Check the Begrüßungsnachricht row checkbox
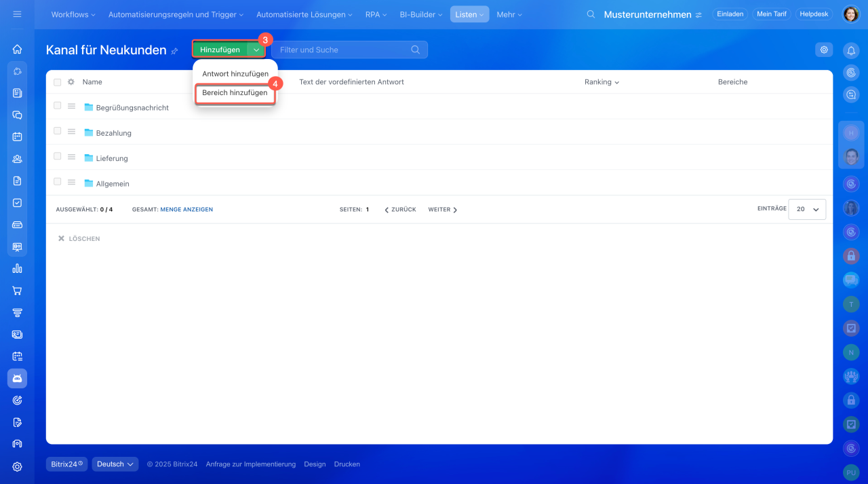 click(x=58, y=105)
